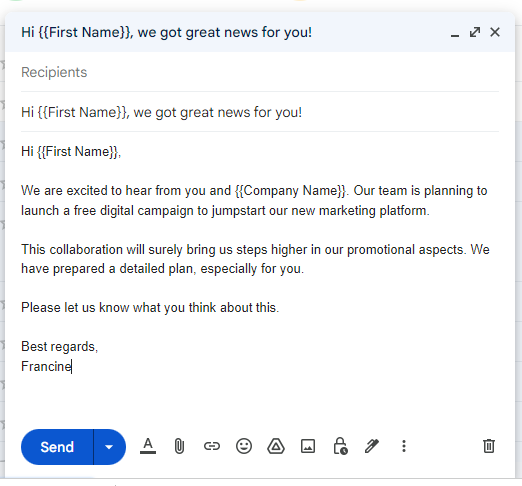Viewport: 522px width, 486px height.
Task: Insert a link with the chain icon
Action: 212,446
